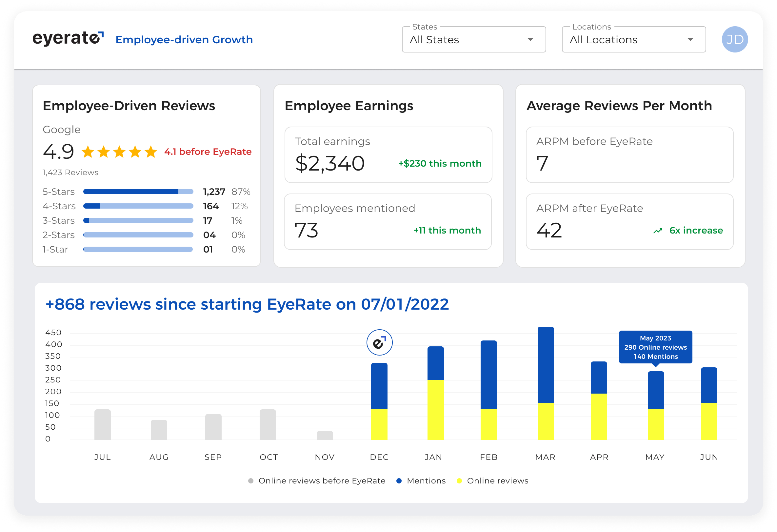Click the 4.1 before EyeRate label
The width and height of the screenshot is (777, 532).
[208, 152]
